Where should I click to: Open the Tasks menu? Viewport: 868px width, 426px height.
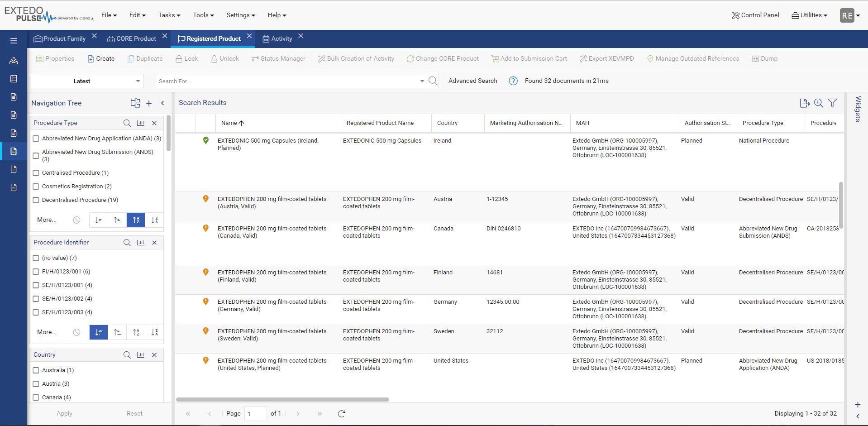coord(169,15)
